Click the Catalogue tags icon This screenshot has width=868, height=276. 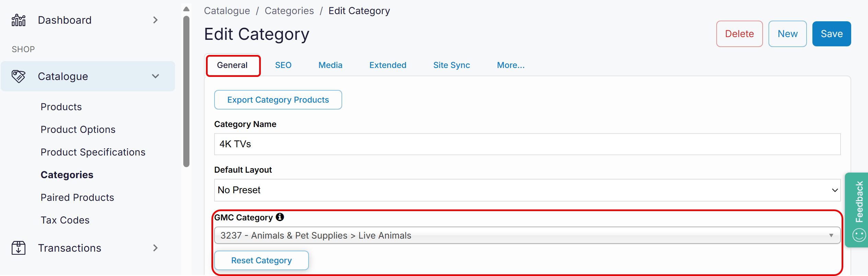click(x=19, y=76)
